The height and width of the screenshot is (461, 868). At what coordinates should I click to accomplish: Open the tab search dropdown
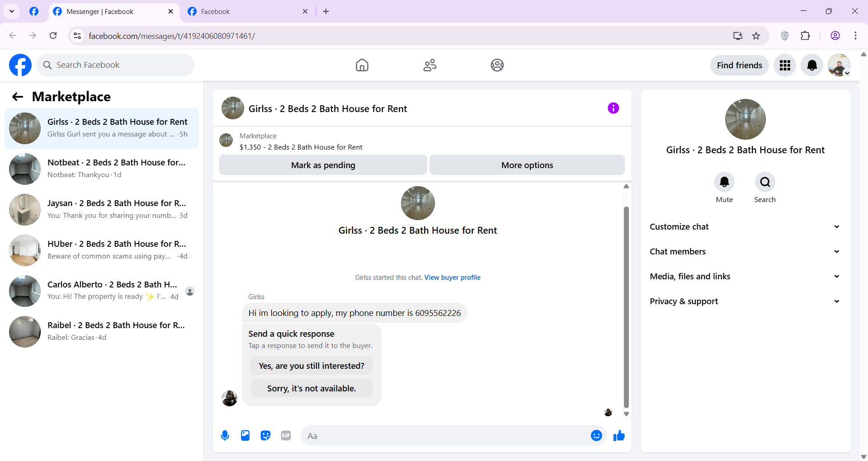coord(12,11)
